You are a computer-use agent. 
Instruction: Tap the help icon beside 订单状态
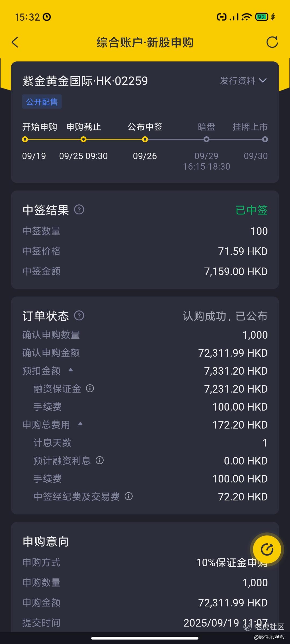point(79,316)
